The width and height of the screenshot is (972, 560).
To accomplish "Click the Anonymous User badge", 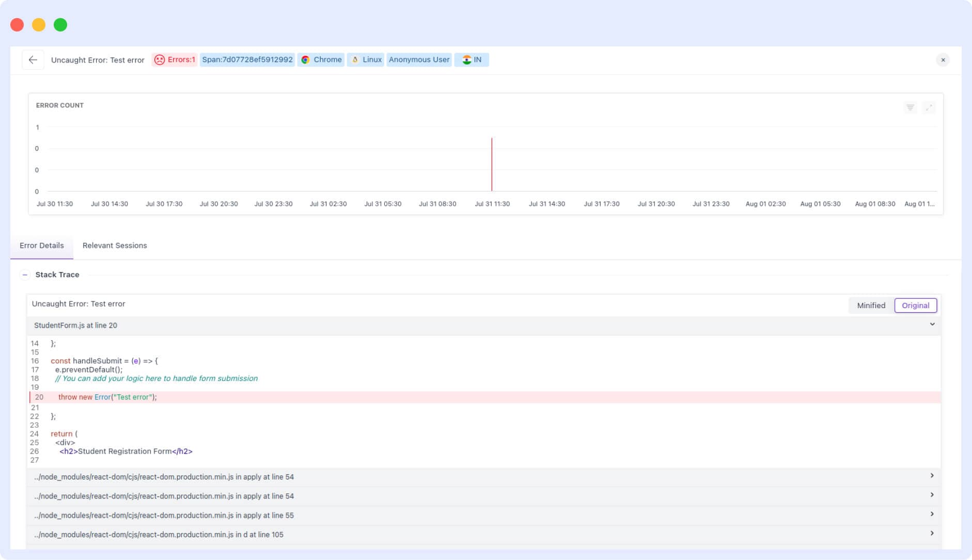I will tap(419, 59).
